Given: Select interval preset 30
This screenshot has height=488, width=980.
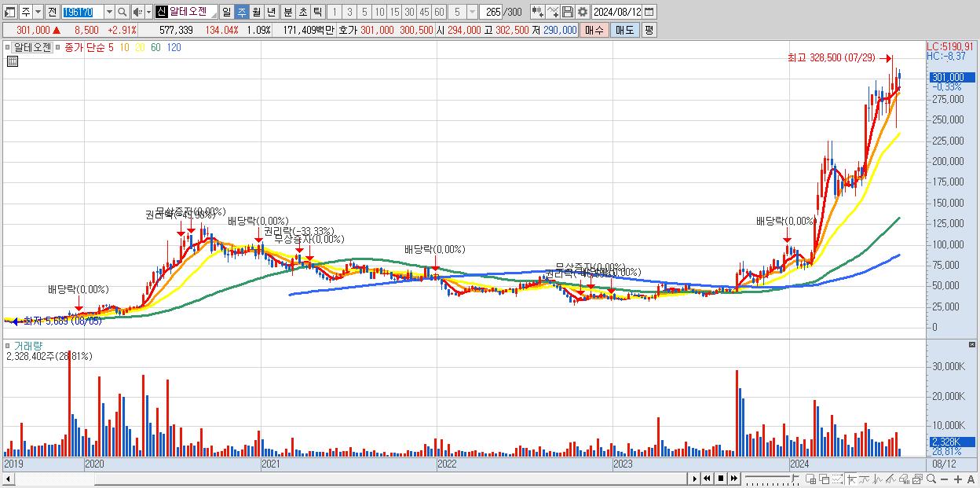Looking at the screenshot, I should [409, 12].
